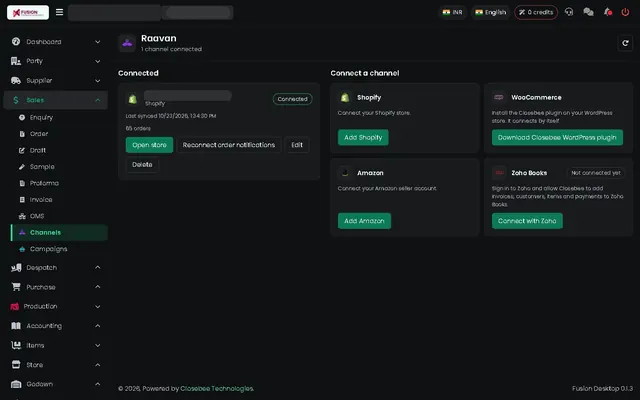The image size is (640, 400).
Task: Click the Dashboard gauge icon
Action: [x=16, y=41]
